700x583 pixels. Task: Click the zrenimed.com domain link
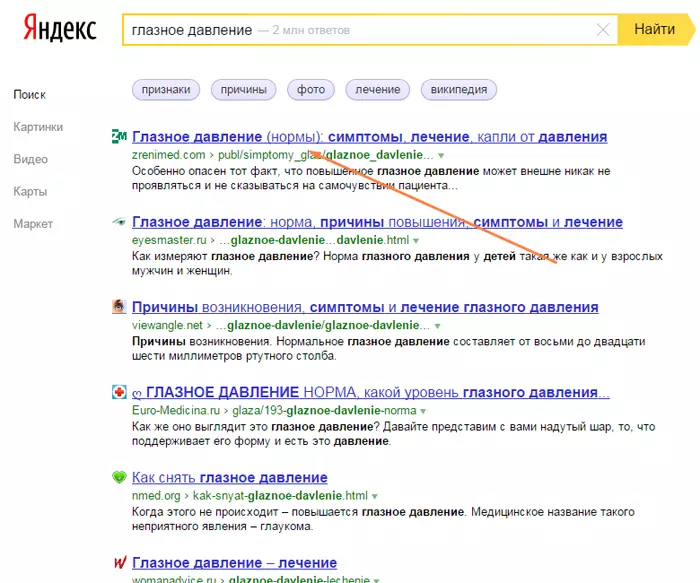point(168,155)
